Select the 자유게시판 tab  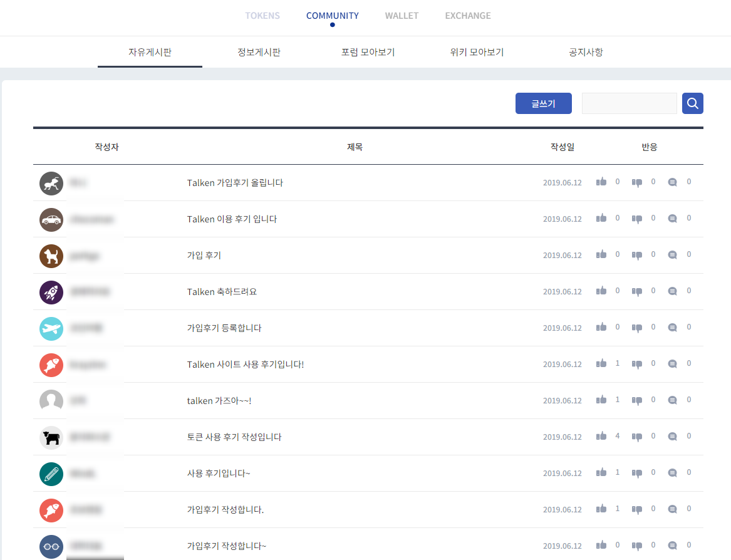click(150, 52)
